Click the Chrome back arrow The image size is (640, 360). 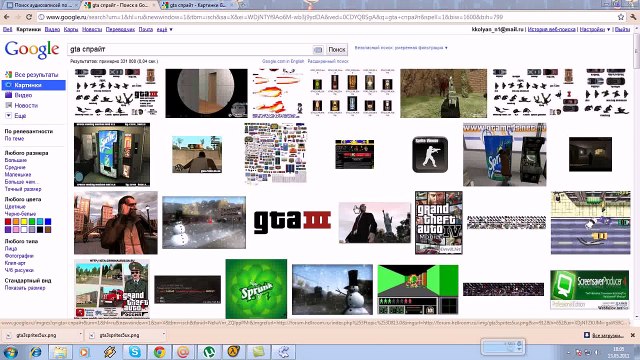(7, 17)
